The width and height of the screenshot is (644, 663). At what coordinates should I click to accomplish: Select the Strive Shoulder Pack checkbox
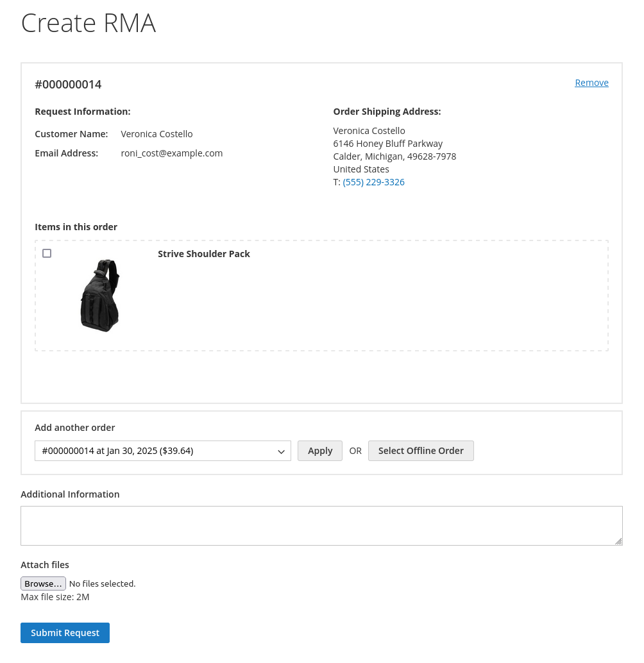46,253
